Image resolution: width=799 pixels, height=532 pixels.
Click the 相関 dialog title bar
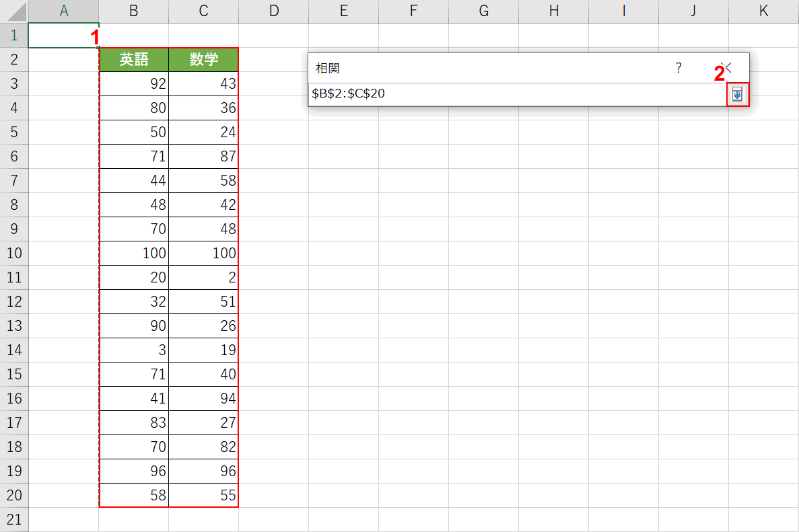pyautogui.click(x=471, y=68)
